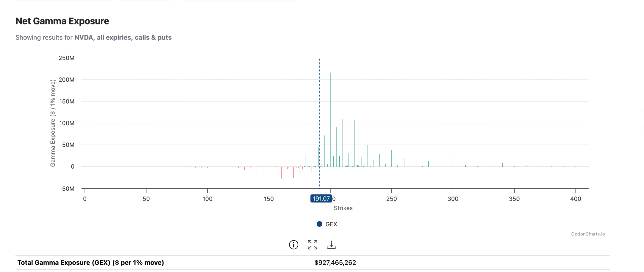This screenshot has height=272, width=644.
Task: Click the Strikes x-axis title
Action: [343, 208]
